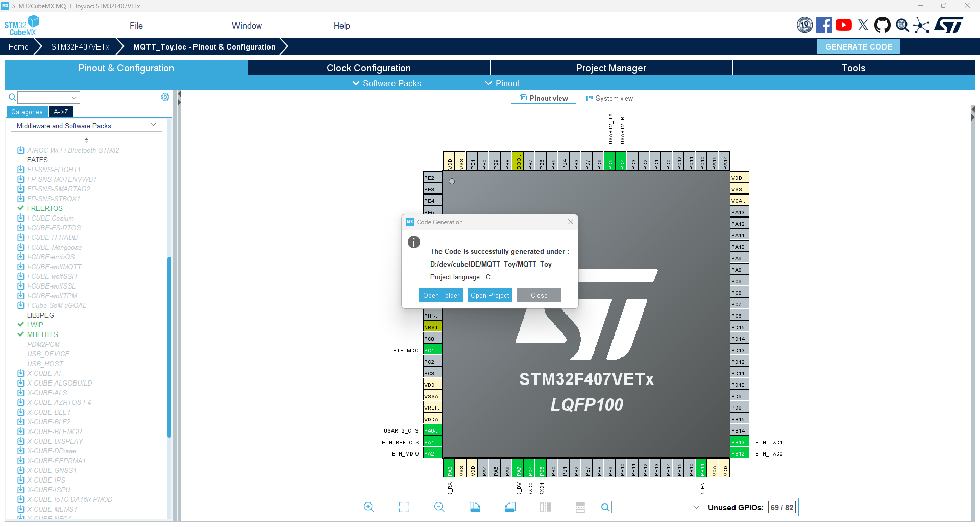The height and width of the screenshot is (527, 980).
Task: Toggle horizontal split view icon
Action: pos(580,507)
